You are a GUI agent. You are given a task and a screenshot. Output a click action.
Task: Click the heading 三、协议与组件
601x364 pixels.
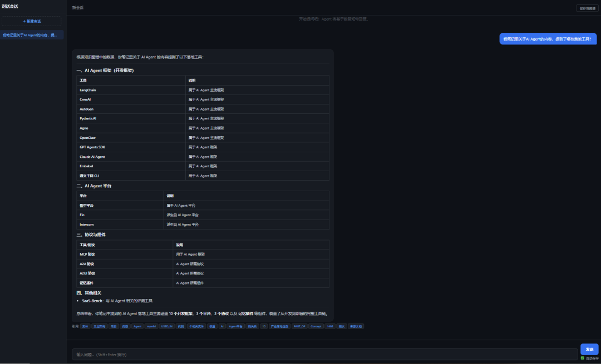(x=91, y=235)
